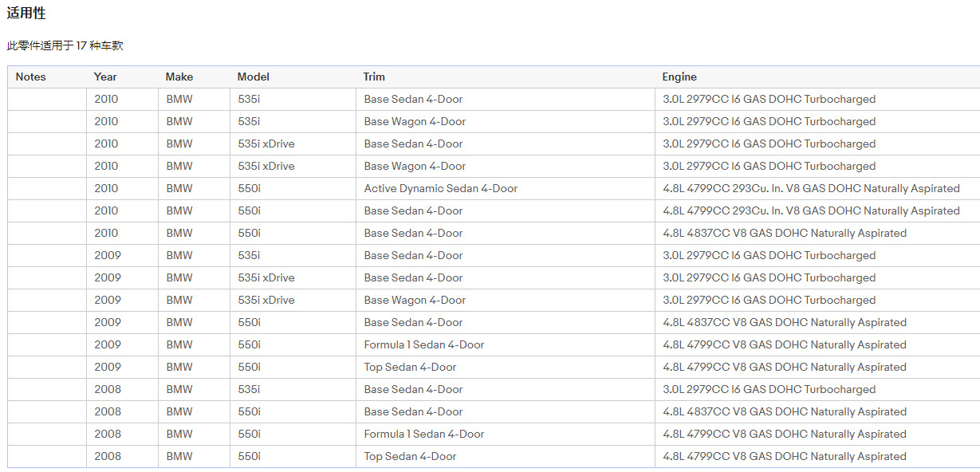This screenshot has width=980, height=472.
Task: Select the 2008 Formula 1 Sedan 4-Door cell
Action: pos(424,435)
